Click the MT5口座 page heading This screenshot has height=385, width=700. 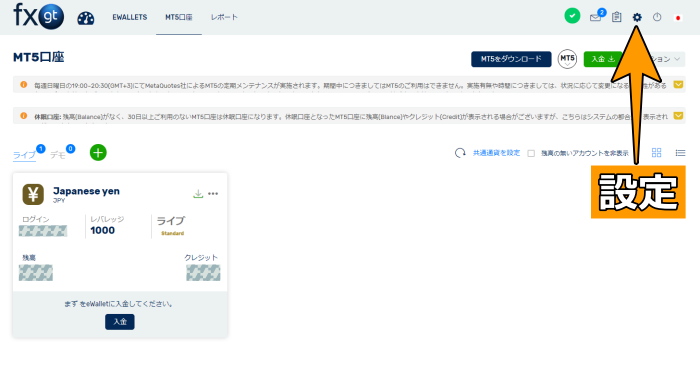pos(39,57)
